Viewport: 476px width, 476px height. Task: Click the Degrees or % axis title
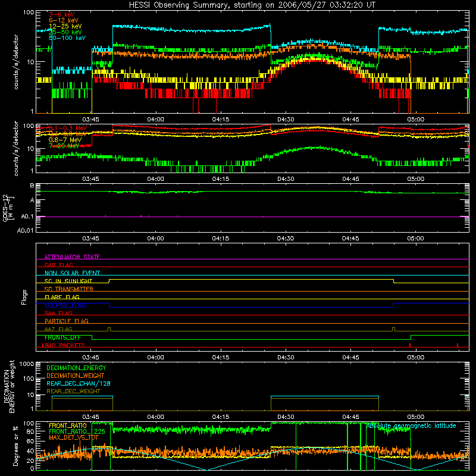pyautogui.click(x=15, y=446)
